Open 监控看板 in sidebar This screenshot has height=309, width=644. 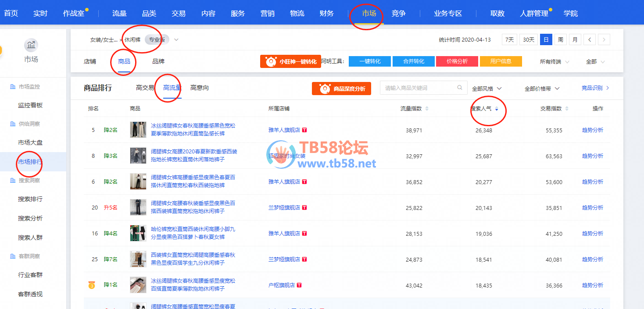pyautogui.click(x=30, y=106)
